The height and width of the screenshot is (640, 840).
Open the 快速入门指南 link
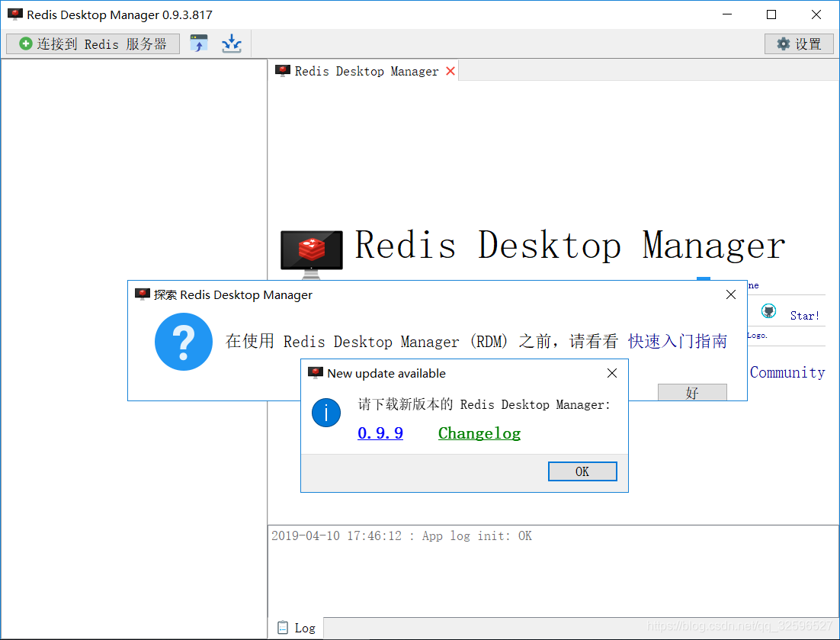click(677, 342)
